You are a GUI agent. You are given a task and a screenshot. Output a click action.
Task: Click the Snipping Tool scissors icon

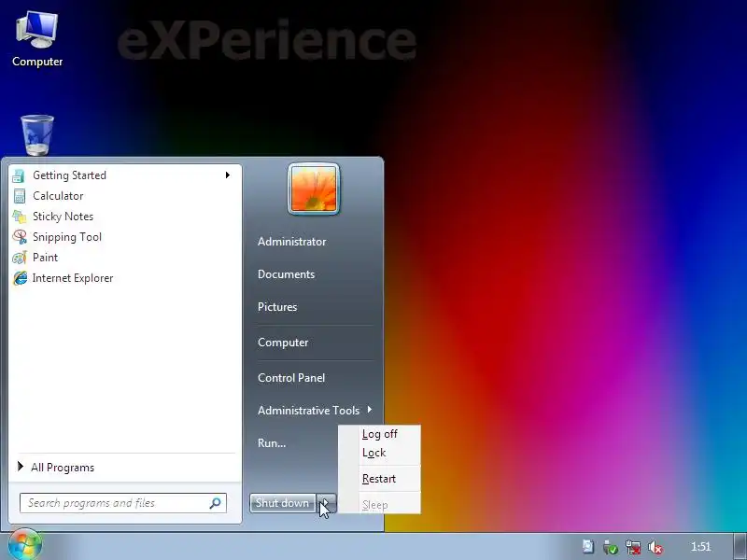20,237
